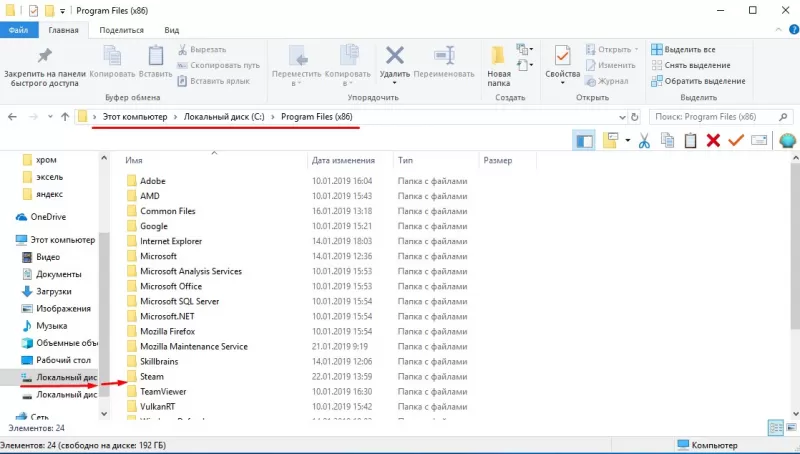Select the Mozilla Firefox folder

[x=167, y=332]
